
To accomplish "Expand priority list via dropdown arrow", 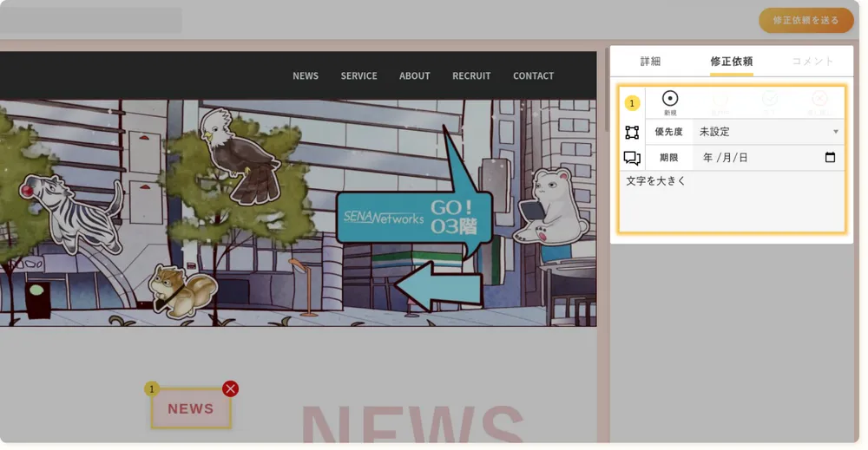I will click(x=836, y=132).
